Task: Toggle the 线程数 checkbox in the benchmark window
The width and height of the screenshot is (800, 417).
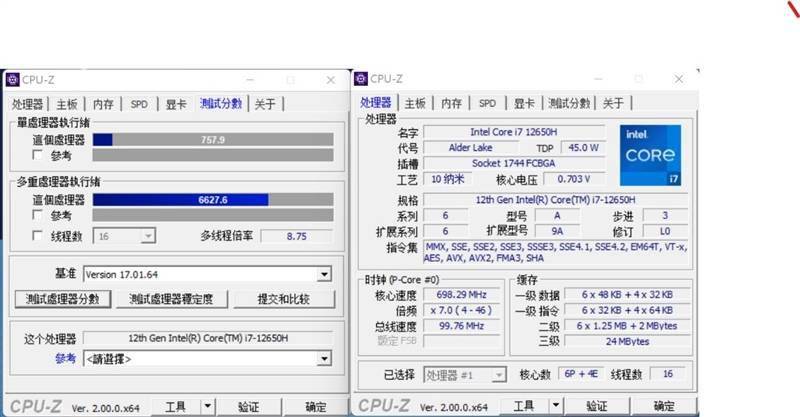Action: 37,235
